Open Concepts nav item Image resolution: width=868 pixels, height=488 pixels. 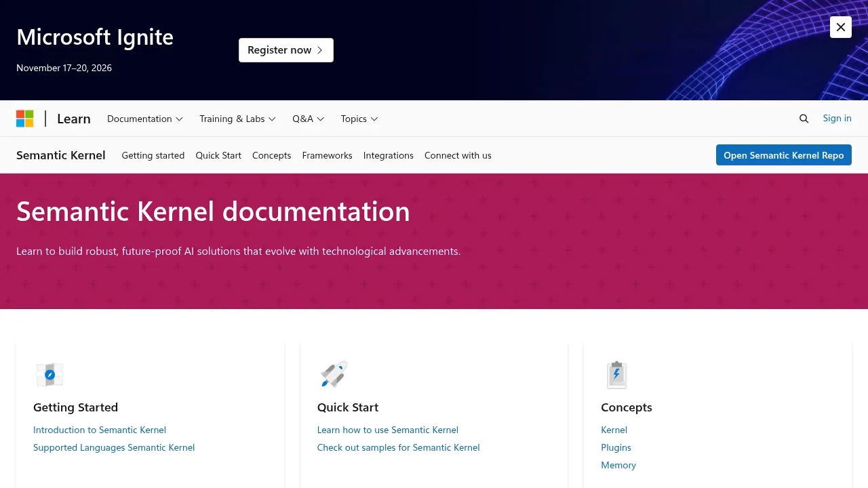pyautogui.click(x=271, y=155)
